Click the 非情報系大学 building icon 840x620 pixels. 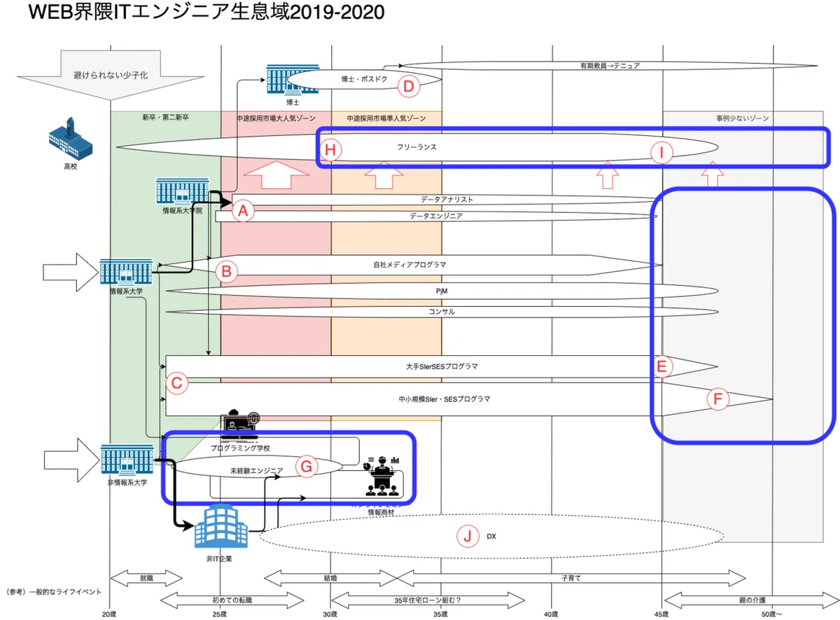pos(127,459)
